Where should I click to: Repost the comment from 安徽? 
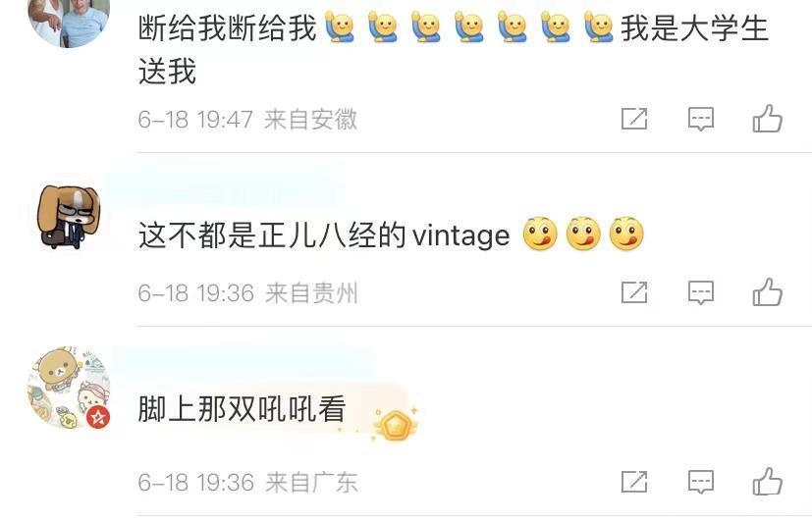(634, 119)
